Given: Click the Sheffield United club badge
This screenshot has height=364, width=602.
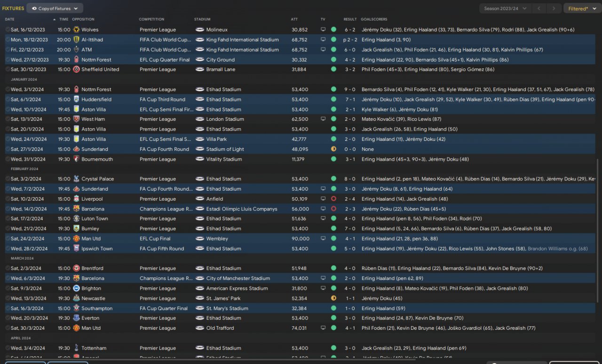Looking at the screenshot, I should pyautogui.click(x=76, y=70).
